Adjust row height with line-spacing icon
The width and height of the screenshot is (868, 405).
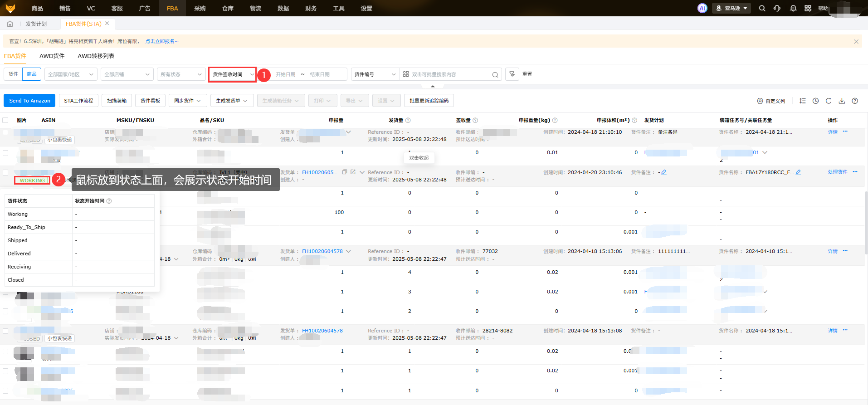point(802,101)
